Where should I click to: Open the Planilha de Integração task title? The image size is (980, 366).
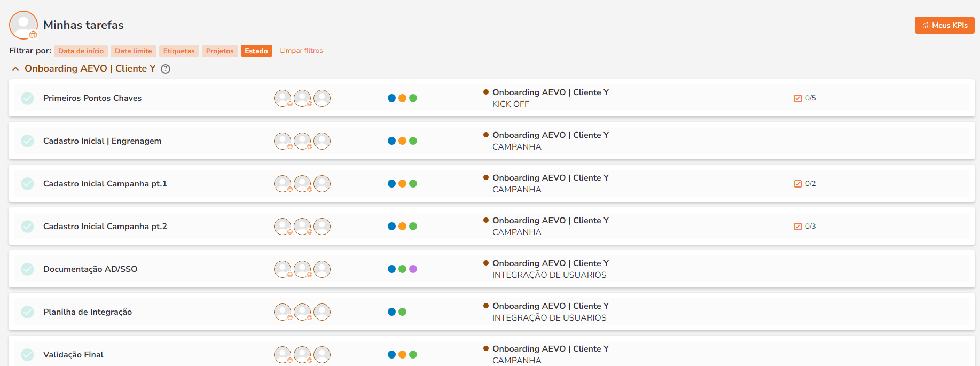pos(88,312)
